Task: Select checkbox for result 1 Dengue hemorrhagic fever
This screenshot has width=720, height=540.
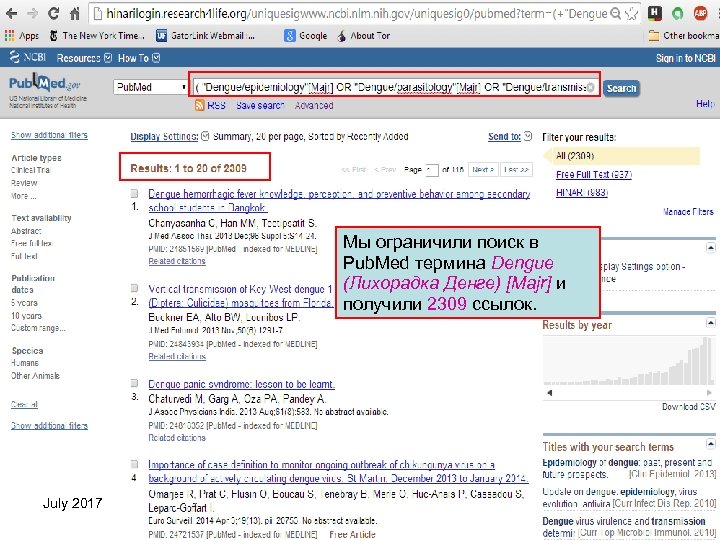Action: tap(134, 193)
